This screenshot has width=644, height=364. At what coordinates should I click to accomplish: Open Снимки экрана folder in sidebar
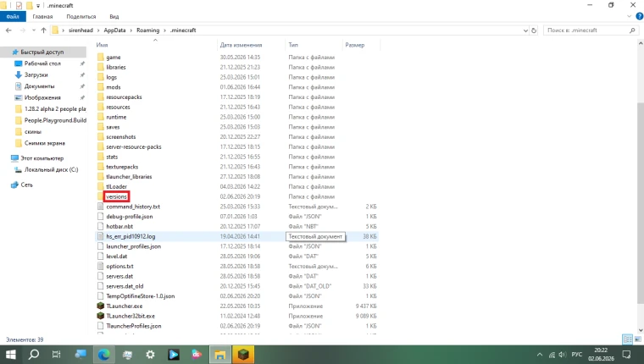[x=45, y=143]
